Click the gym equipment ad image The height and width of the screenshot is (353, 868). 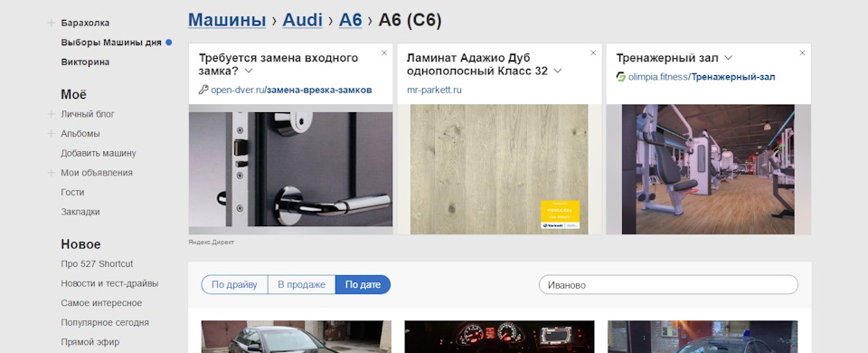pyautogui.click(x=709, y=169)
